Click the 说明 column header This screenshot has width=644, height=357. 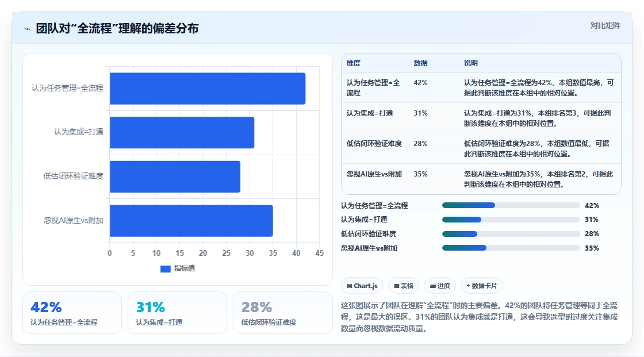pos(471,63)
